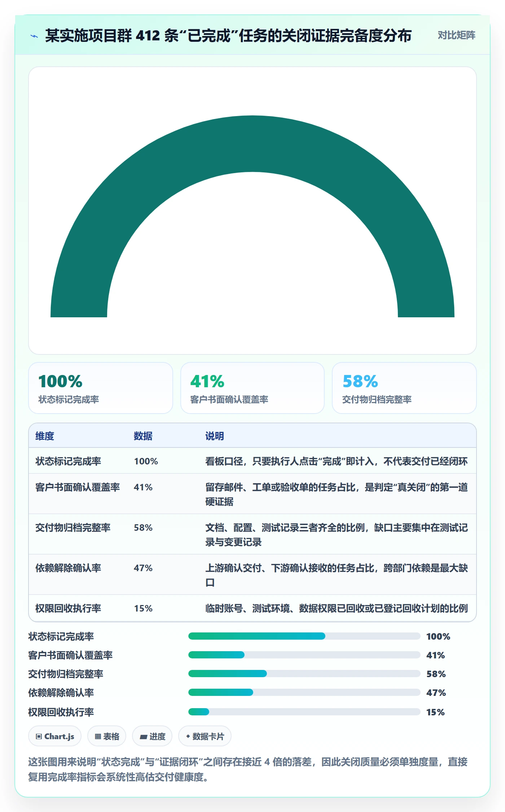This screenshot has height=812, width=505.
Task: Click the description starting with 留存邮件
Action: [337, 494]
